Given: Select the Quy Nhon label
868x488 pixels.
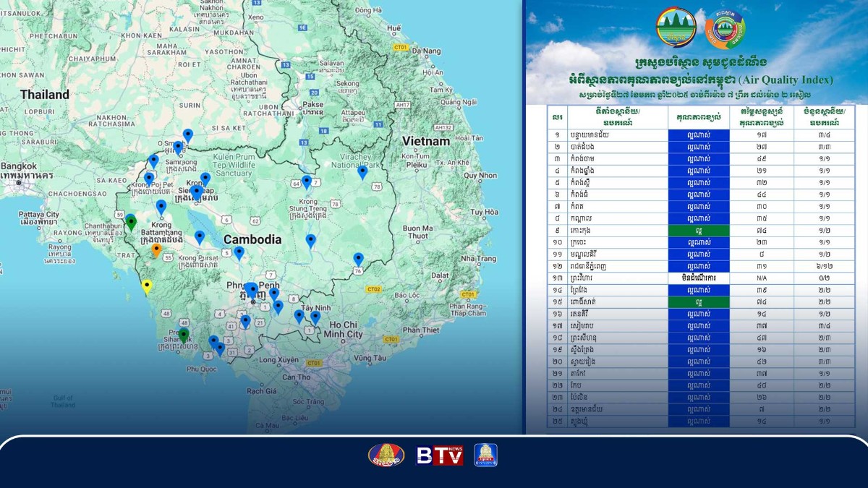Looking at the screenshot, I should pyautogui.click(x=480, y=175).
